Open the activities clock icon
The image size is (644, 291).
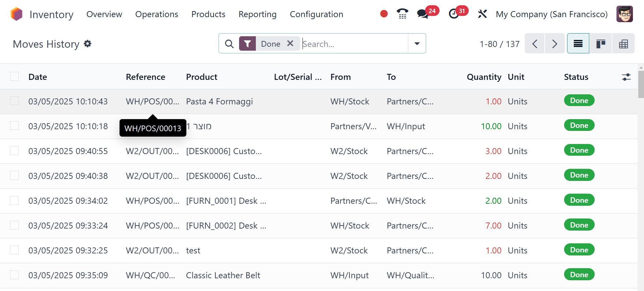pos(454,14)
